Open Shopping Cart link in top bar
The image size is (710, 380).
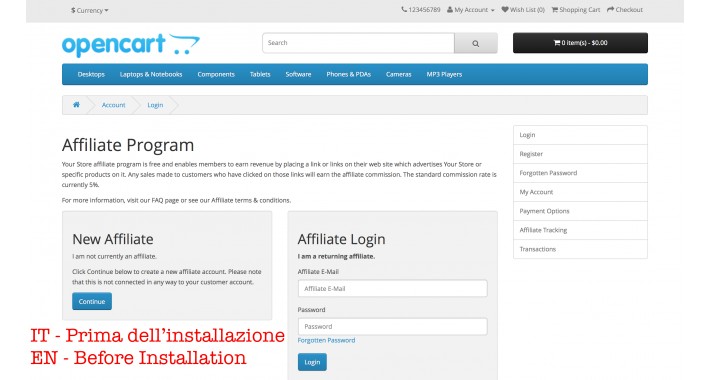(576, 10)
